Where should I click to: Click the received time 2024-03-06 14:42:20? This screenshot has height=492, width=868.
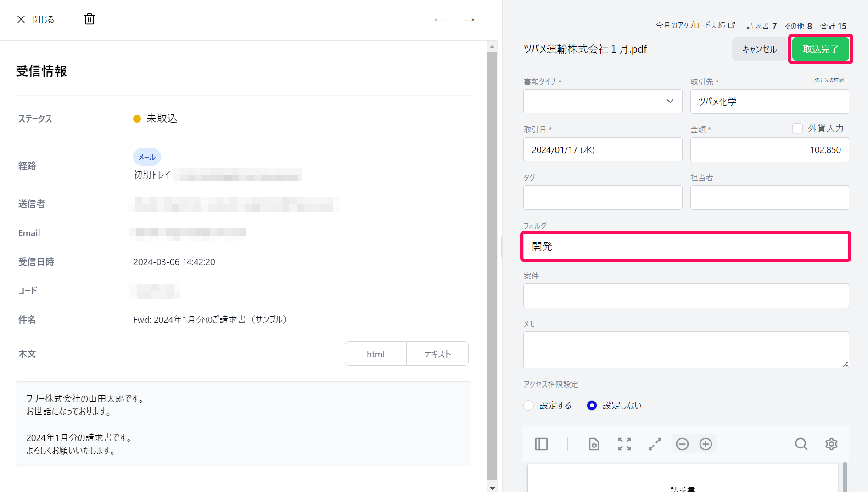point(174,262)
